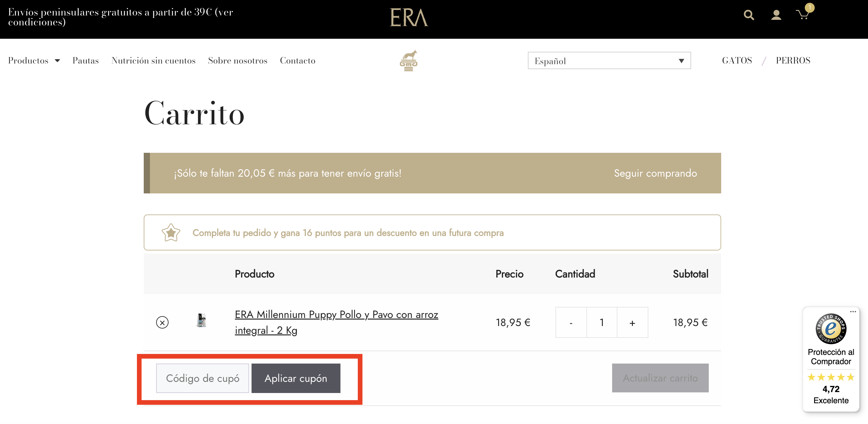
Task: Click Aplicar cupón button
Action: pyautogui.click(x=296, y=378)
